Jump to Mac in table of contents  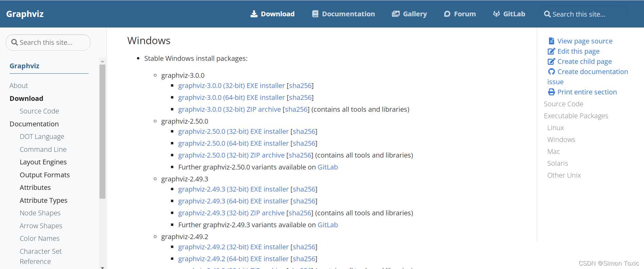(x=554, y=151)
